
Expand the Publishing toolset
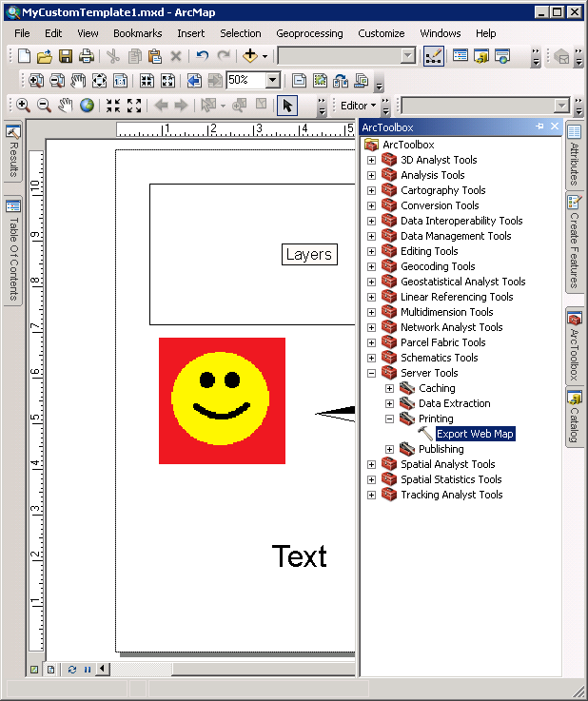(x=389, y=449)
